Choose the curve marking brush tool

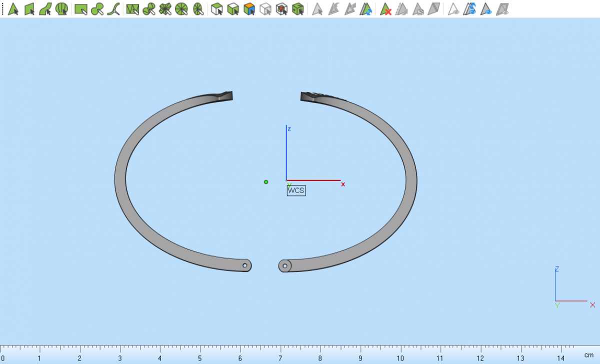click(x=113, y=9)
